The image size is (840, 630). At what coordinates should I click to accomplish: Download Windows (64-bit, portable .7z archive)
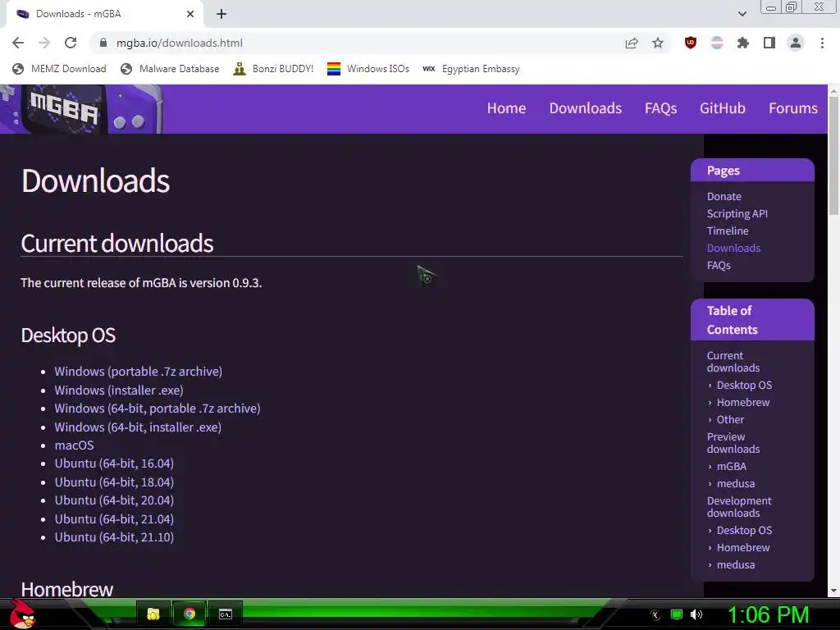(157, 409)
